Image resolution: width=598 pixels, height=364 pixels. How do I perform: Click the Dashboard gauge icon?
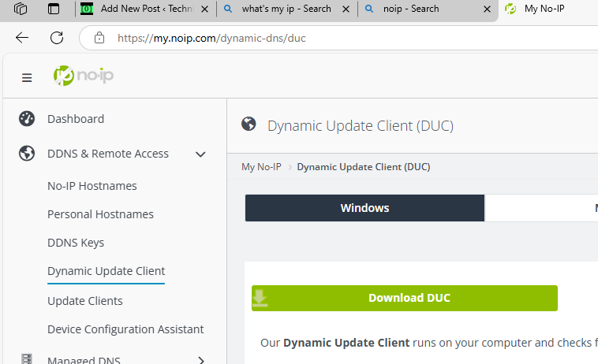click(27, 119)
